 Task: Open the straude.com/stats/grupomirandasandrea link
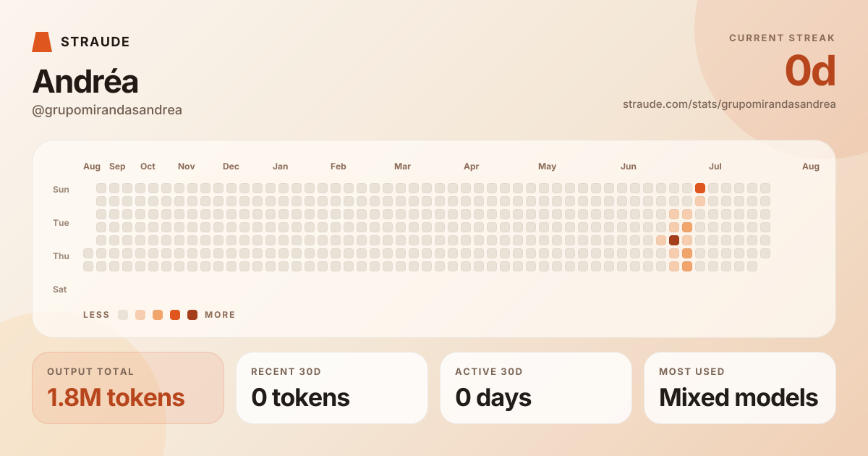(729, 104)
